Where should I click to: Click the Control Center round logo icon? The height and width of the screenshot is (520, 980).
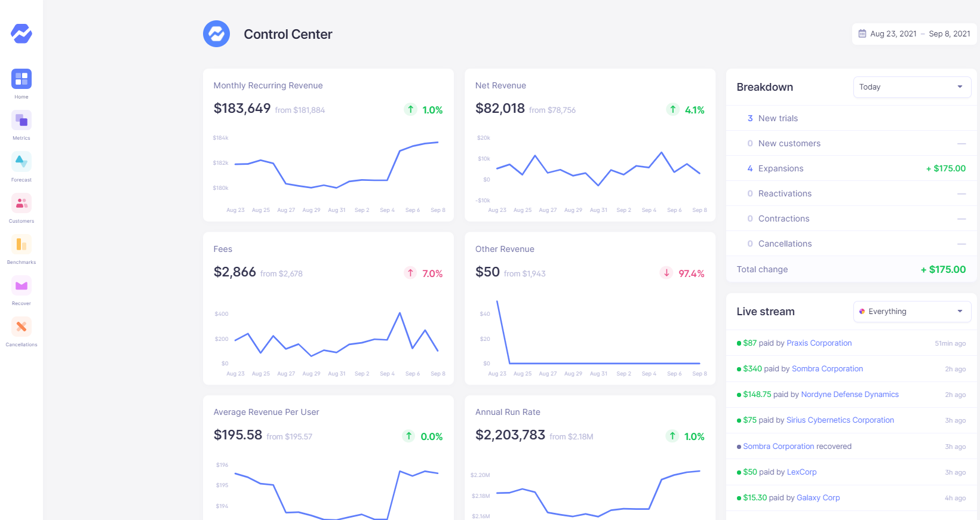pyautogui.click(x=216, y=34)
